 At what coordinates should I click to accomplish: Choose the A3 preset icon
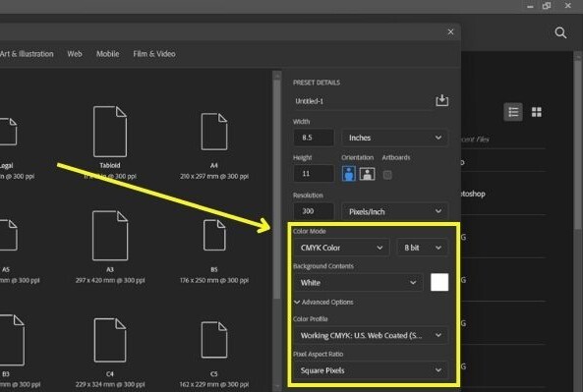110,236
